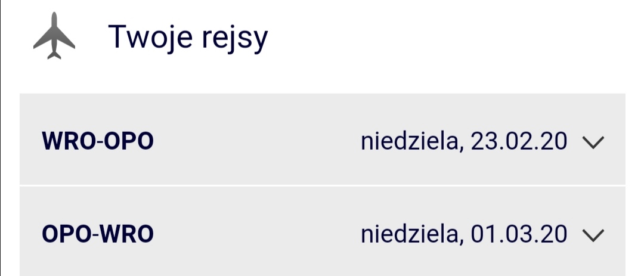
Task: Click the down arrow next to 23.02.20
Action: [x=593, y=142]
